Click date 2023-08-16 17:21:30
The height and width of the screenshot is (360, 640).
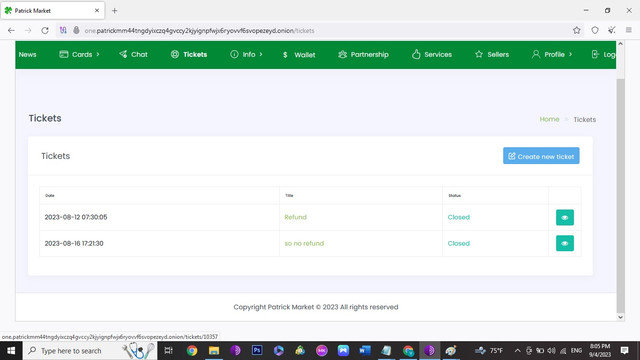(x=74, y=243)
